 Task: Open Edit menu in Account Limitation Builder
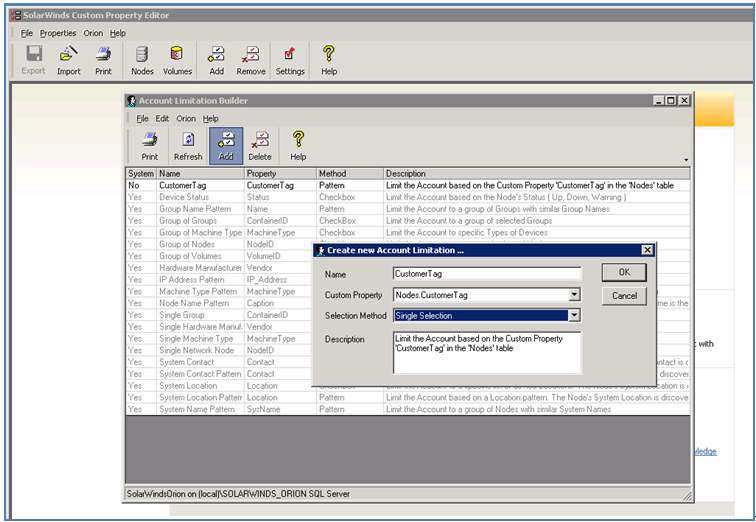click(x=162, y=118)
